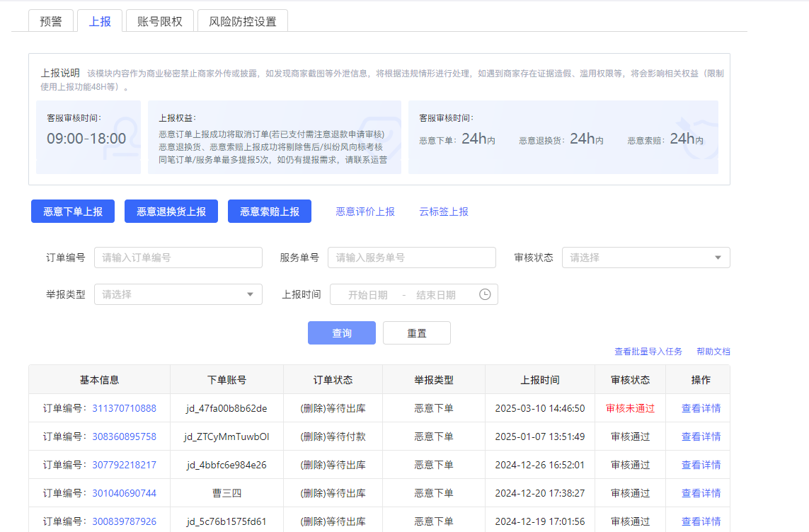Click the 恶意索赔上报 button
809x532 pixels.
click(270, 212)
